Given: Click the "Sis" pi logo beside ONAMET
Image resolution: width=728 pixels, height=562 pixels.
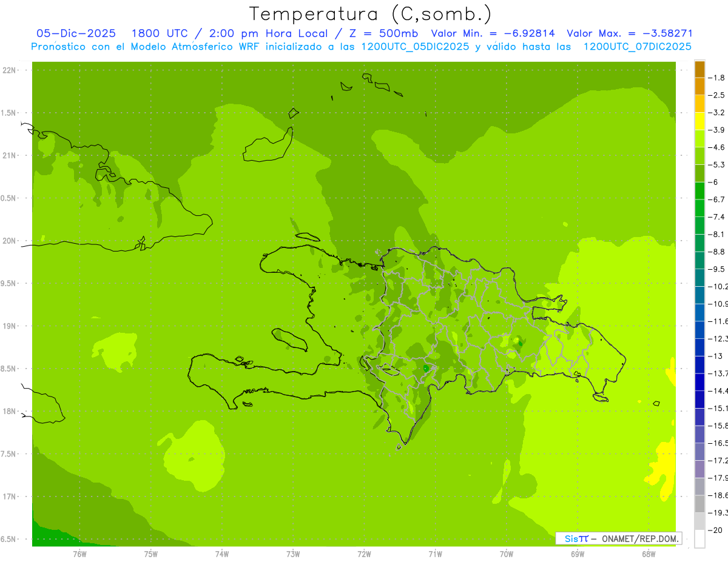Looking at the screenshot, I should pos(576,538).
